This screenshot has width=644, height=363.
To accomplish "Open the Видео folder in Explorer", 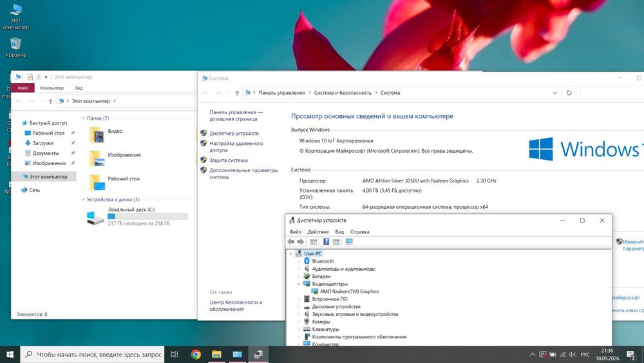I will 106,134.
